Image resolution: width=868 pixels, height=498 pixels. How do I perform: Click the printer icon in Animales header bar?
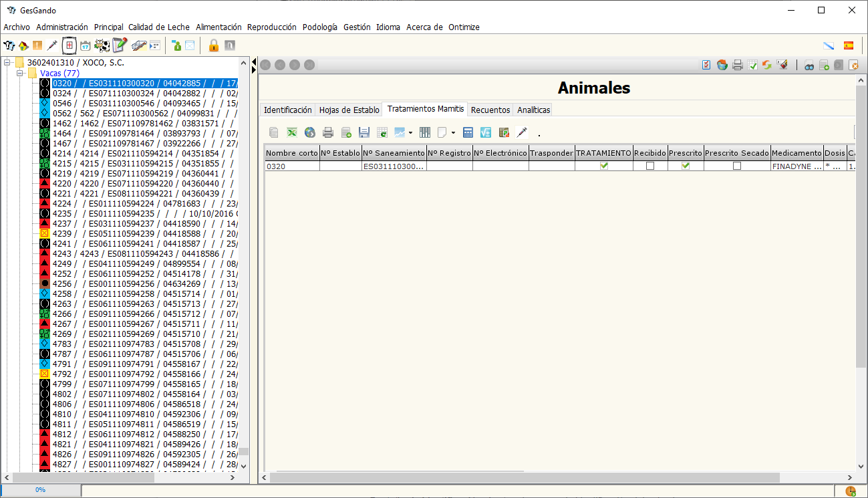coord(738,65)
